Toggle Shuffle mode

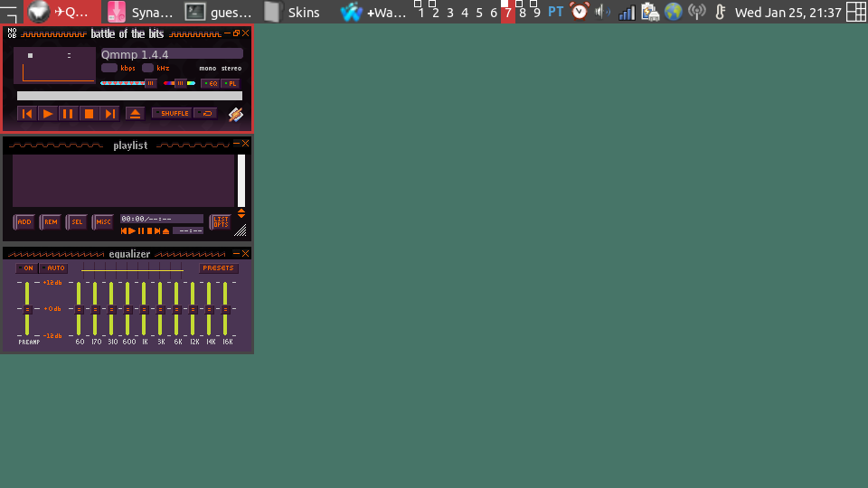coord(172,114)
